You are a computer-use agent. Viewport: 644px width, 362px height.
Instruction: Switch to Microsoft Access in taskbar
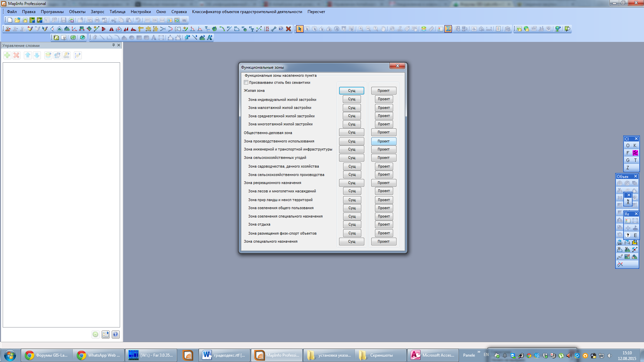(x=432, y=355)
